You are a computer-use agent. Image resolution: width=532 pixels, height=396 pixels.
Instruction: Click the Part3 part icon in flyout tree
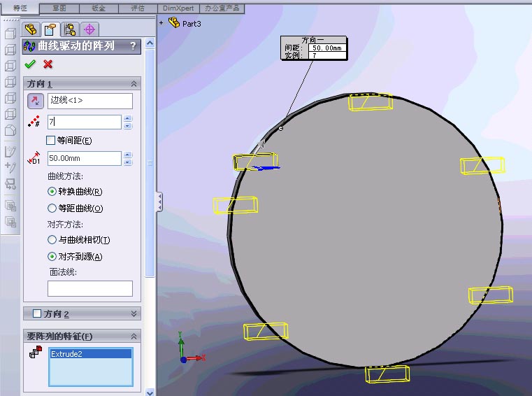tap(174, 23)
